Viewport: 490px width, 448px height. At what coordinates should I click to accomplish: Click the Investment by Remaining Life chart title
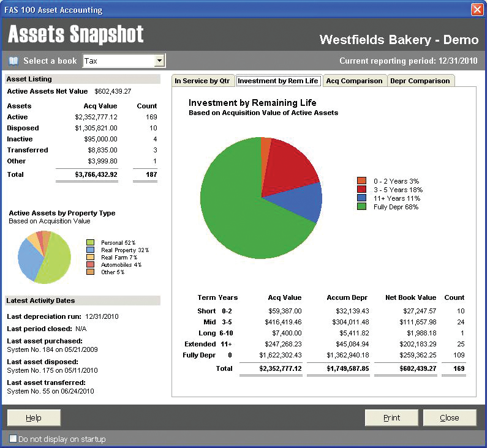(x=252, y=103)
